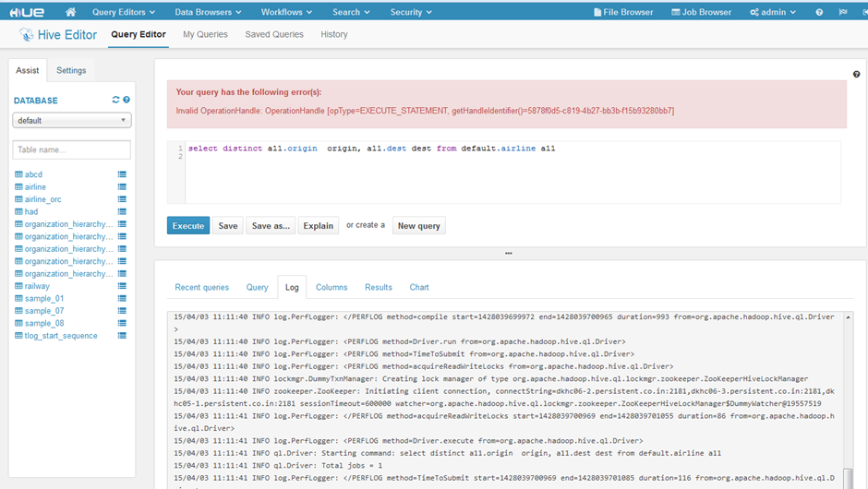Select the Query Editor tab
Image resolution: width=868 pixels, height=489 pixels.
[x=139, y=34]
